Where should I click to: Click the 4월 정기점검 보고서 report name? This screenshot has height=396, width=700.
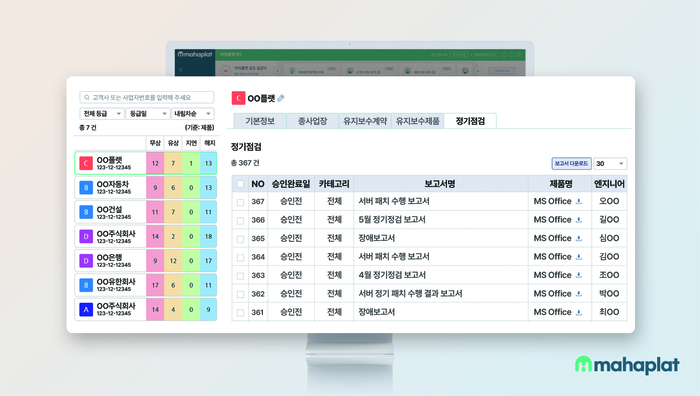392,275
